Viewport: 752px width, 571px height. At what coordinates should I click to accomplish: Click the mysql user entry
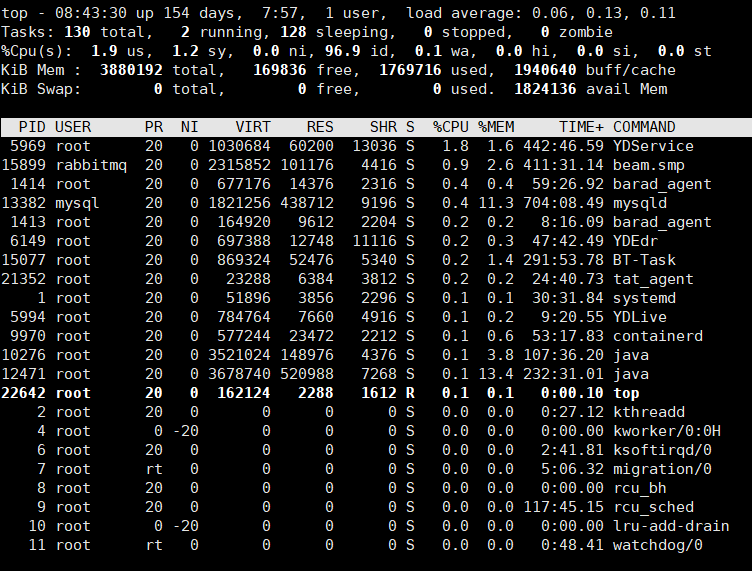pos(77,203)
